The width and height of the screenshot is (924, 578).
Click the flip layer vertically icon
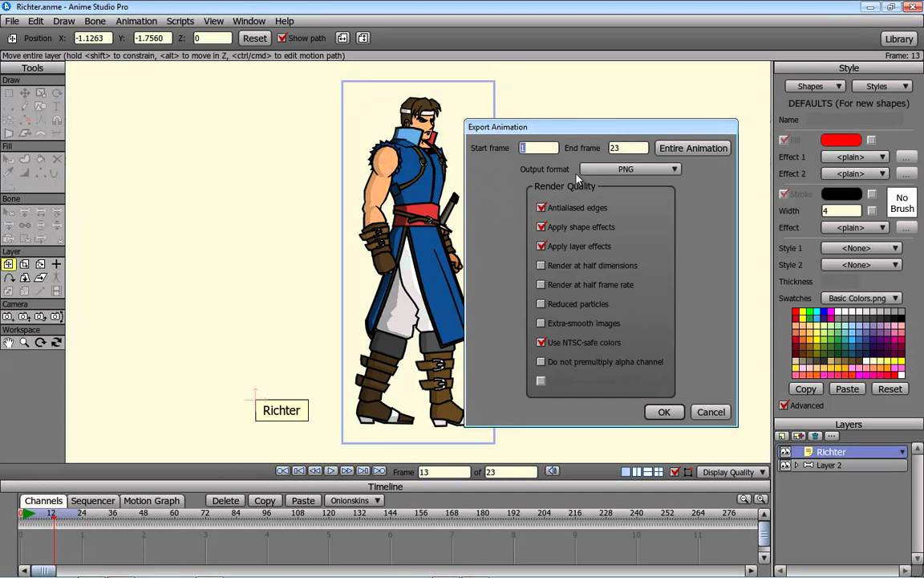point(363,38)
